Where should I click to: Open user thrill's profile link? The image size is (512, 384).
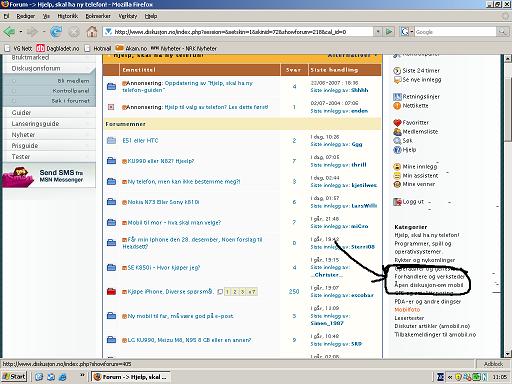pyautogui.click(x=359, y=165)
